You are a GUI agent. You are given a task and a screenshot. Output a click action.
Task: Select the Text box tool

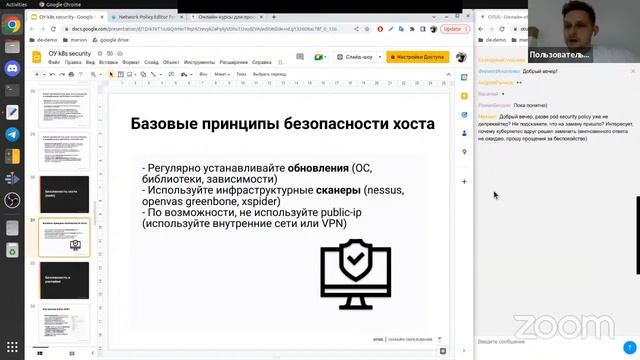pos(121,74)
